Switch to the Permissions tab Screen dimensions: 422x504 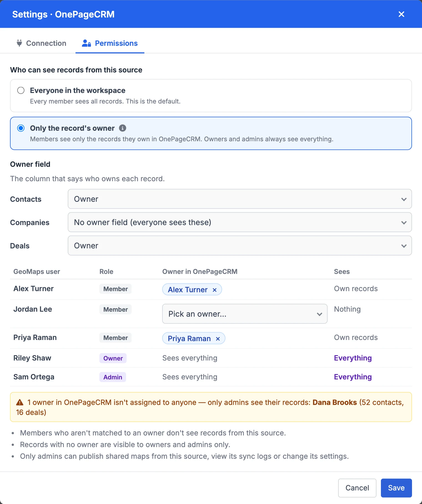(110, 43)
